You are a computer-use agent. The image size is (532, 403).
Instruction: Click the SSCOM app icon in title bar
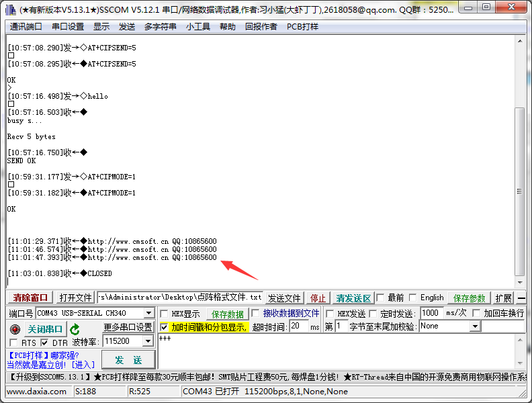point(11,9)
